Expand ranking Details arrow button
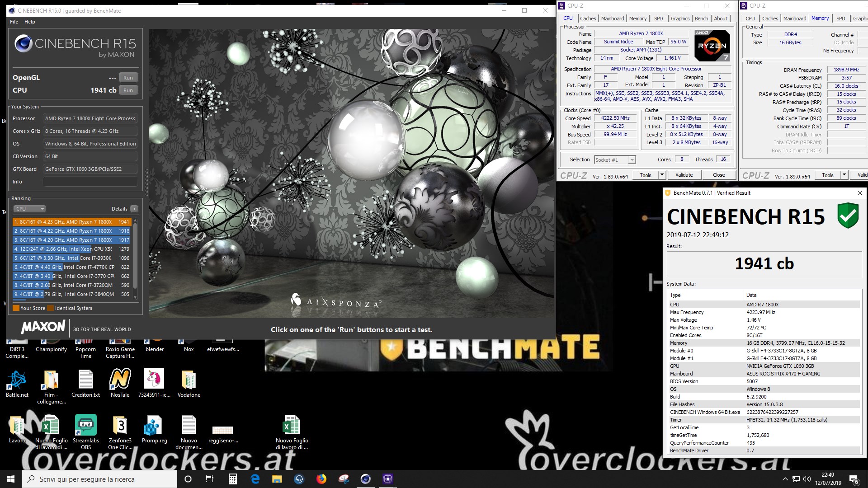This screenshot has width=868, height=488. [x=134, y=209]
